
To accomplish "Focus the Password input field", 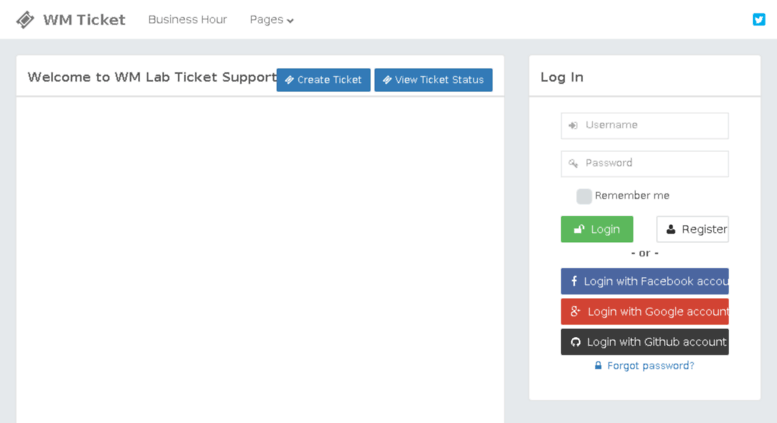I will click(645, 163).
